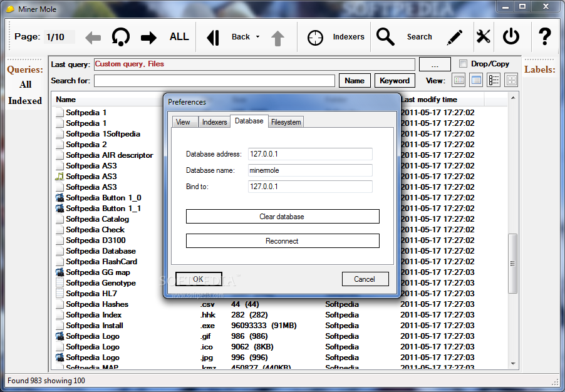Cancel the Preferences dialog
This screenshot has height=392, width=565.
coord(365,279)
